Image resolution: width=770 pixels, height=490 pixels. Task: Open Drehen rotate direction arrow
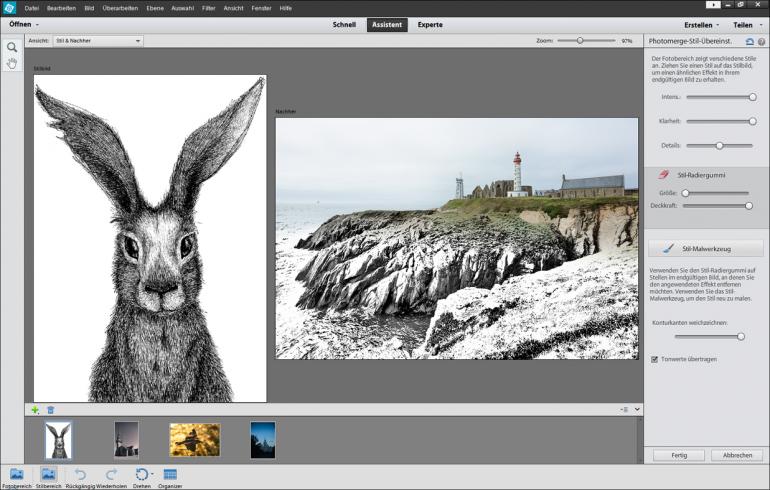(152, 474)
